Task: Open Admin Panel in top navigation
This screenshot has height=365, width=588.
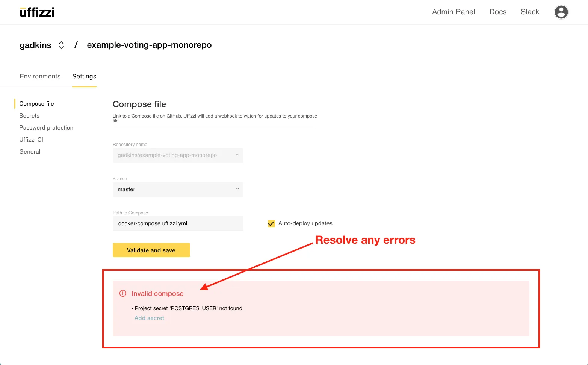Action: [453, 12]
